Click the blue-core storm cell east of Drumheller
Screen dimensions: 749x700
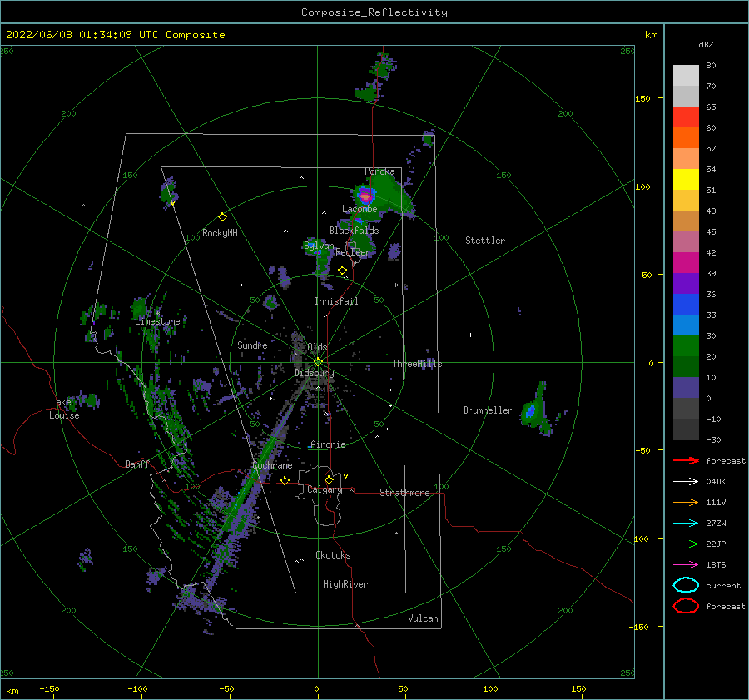(530, 411)
